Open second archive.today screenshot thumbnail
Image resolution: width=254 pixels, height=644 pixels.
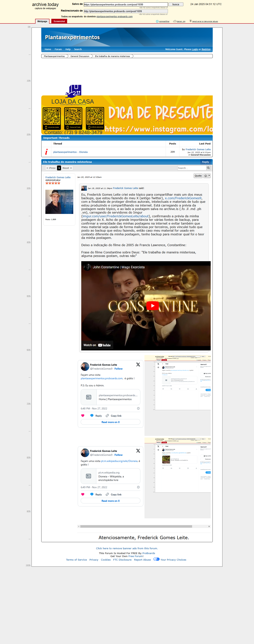(x=178, y=478)
